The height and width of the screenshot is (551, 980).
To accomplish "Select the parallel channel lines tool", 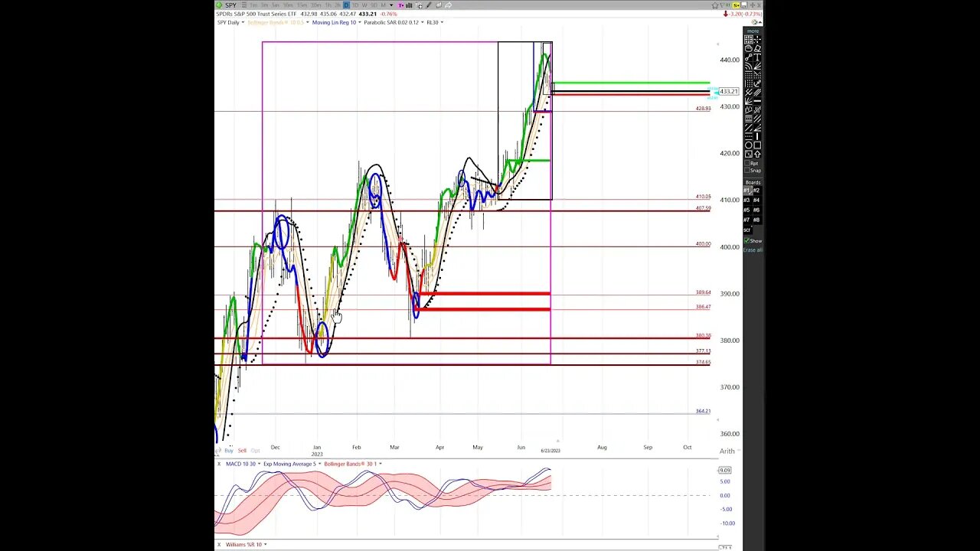I will pos(757,92).
